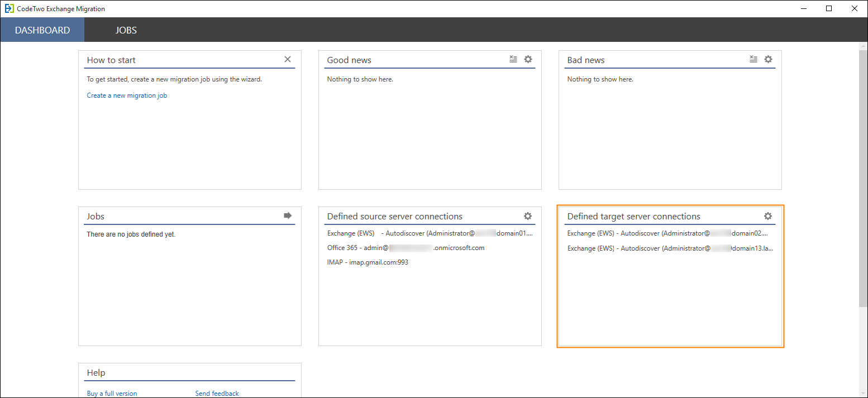Click the Jobs card heading
Viewport: 868px width, 398px height.
[96, 217]
